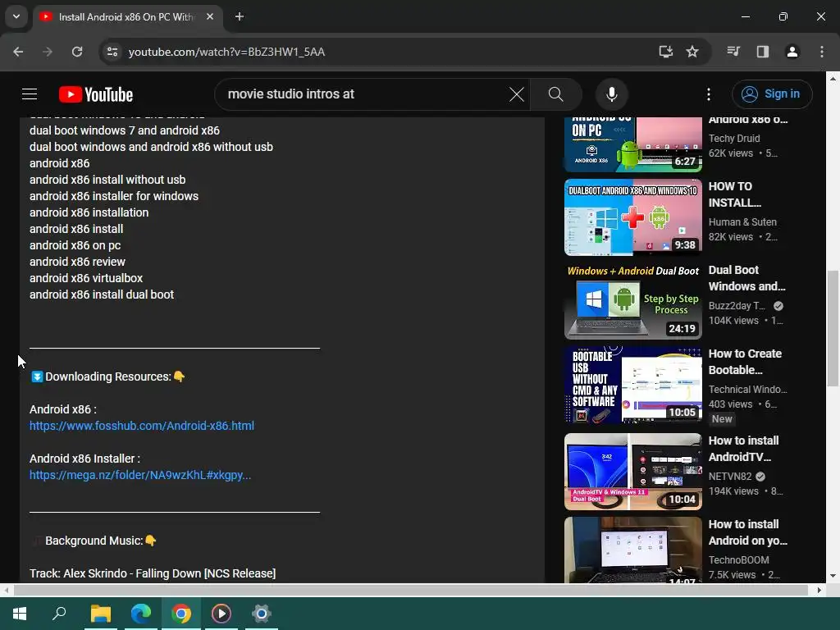The height and width of the screenshot is (630, 840).
Task: Open Windows + Android Dual Boot thumbnail
Action: [x=632, y=301]
